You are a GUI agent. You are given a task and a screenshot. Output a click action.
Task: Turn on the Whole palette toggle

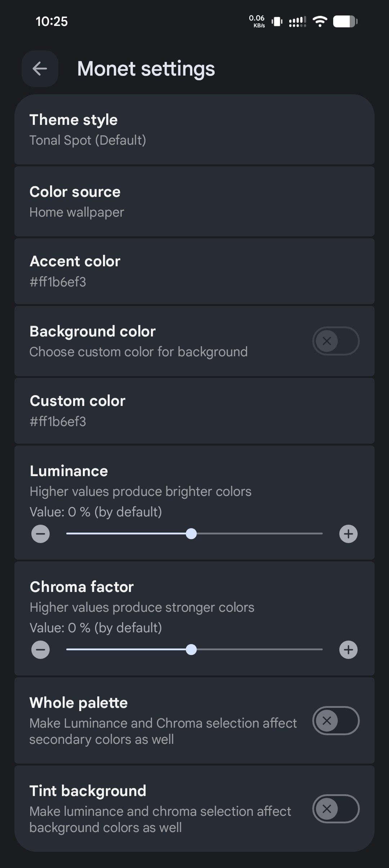pos(336,720)
